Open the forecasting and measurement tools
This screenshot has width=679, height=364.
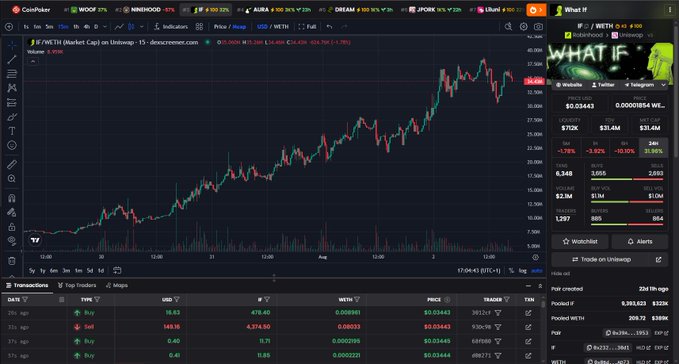[x=12, y=103]
